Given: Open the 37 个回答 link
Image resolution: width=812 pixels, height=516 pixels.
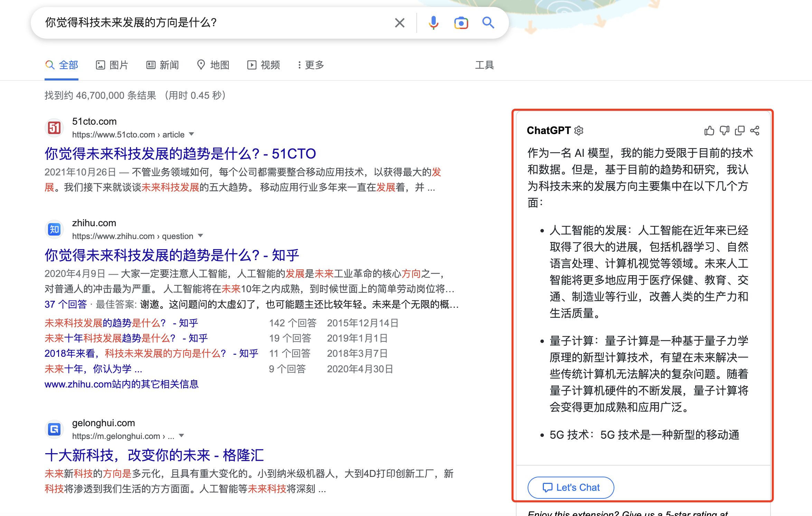Looking at the screenshot, I should (x=66, y=304).
